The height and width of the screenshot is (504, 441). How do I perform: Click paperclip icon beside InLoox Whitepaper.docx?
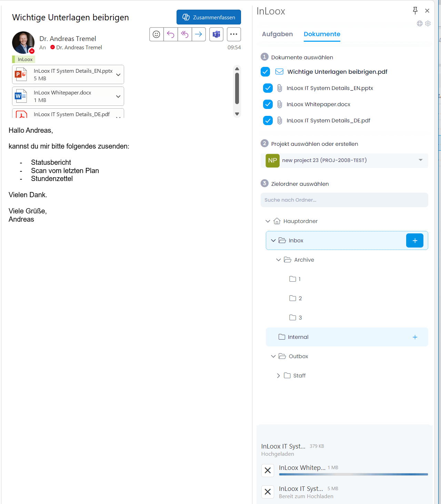click(x=280, y=104)
